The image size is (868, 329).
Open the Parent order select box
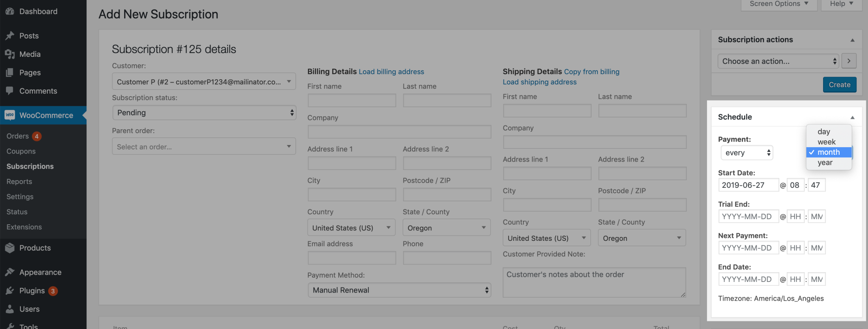tap(204, 147)
